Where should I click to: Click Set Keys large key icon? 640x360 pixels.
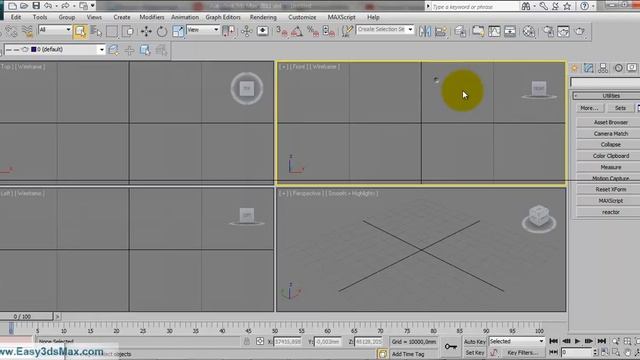tap(451, 347)
